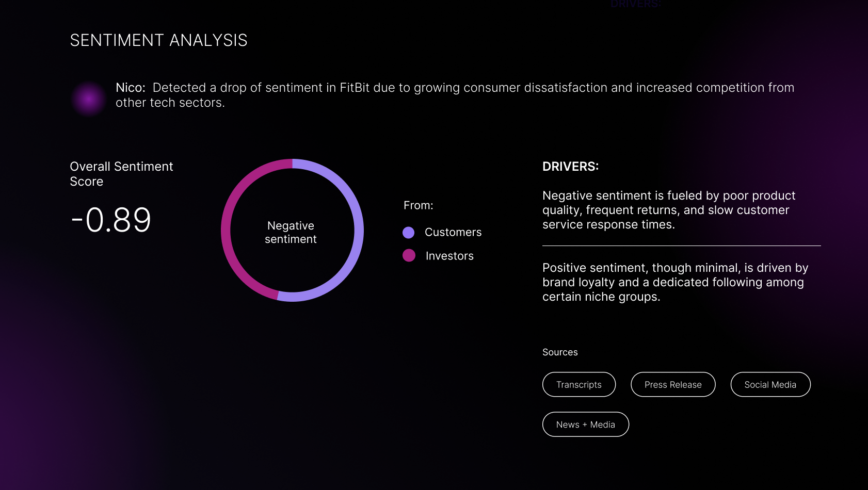Screen dimensions: 868x490
Task: Click the Investors legend color dot
Action: pyautogui.click(x=409, y=255)
